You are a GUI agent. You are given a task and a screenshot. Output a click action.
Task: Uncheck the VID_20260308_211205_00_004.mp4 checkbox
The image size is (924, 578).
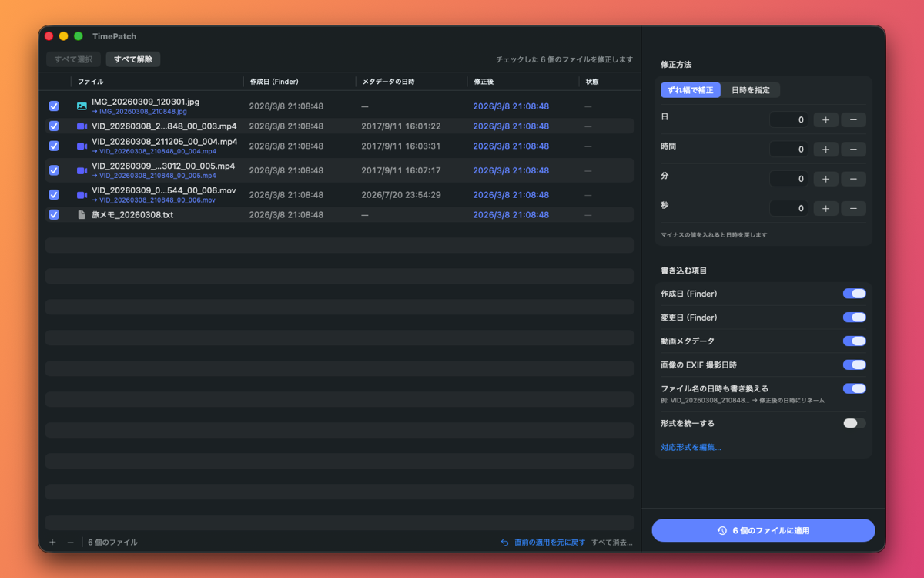pos(54,146)
